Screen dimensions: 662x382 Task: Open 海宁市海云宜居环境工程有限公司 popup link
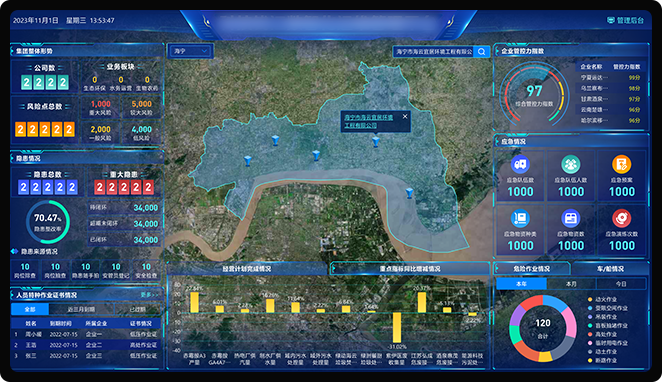[x=369, y=122]
